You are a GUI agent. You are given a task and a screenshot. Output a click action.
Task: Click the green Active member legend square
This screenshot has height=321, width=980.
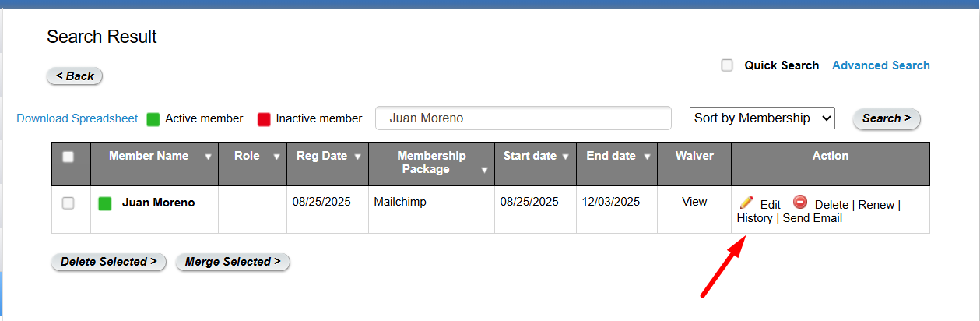click(153, 119)
